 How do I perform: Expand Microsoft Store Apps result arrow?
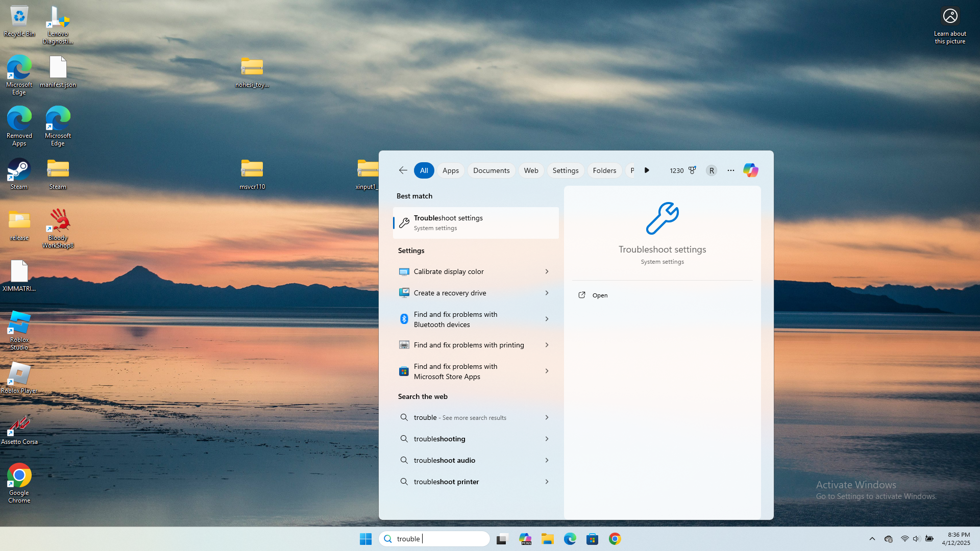coord(547,371)
